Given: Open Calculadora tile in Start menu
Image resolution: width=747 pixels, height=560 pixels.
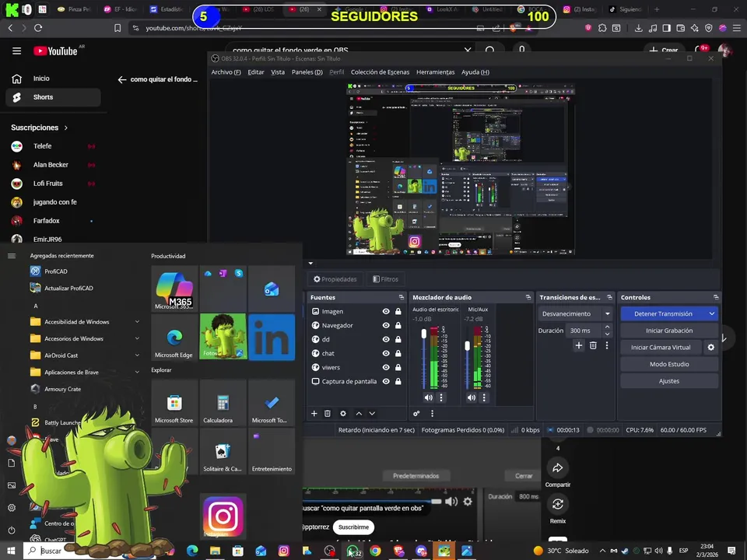Looking at the screenshot, I should 223,403.
